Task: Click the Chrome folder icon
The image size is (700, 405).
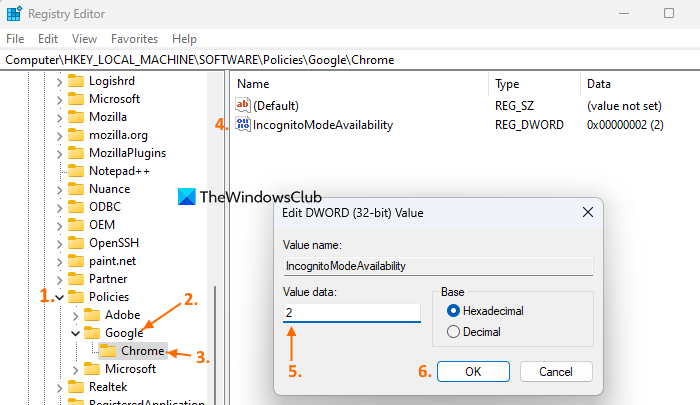Action: tap(108, 351)
